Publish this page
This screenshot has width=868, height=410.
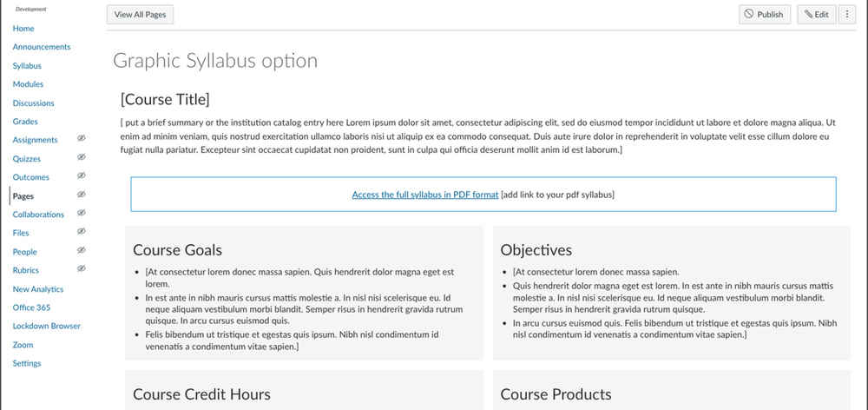tap(763, 14)
